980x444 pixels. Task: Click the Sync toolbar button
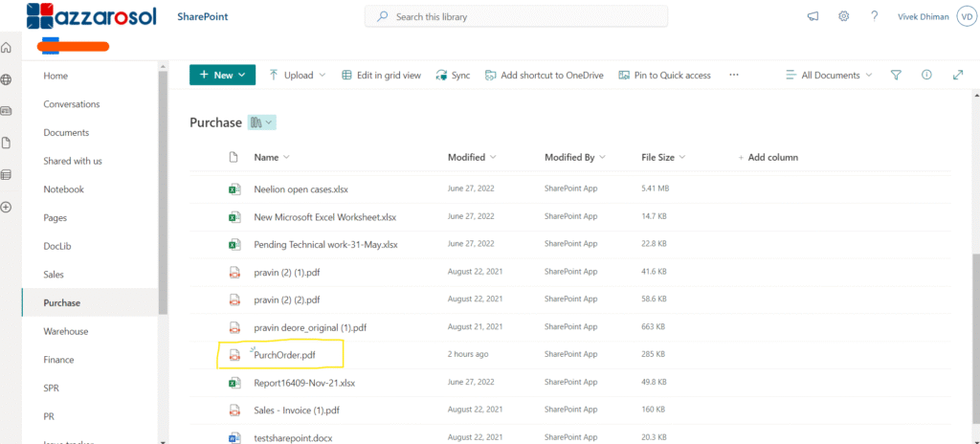[453, 75]
